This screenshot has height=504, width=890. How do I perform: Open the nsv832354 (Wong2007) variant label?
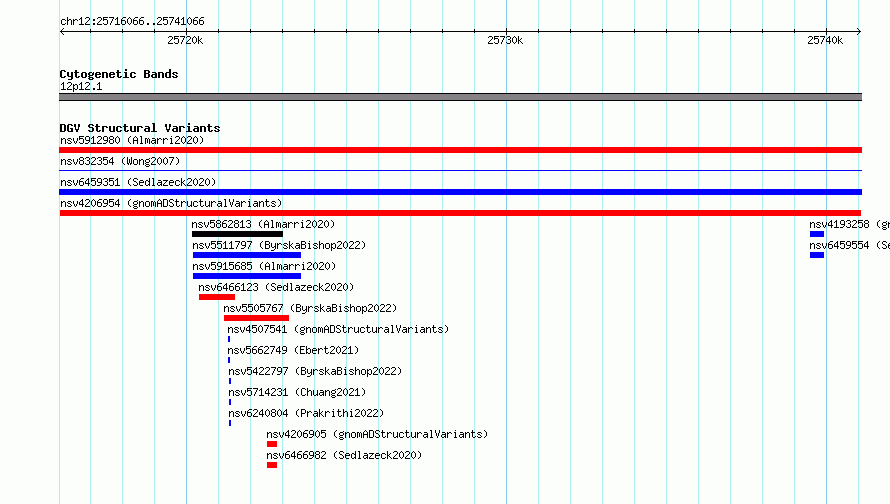pos(120,161)
